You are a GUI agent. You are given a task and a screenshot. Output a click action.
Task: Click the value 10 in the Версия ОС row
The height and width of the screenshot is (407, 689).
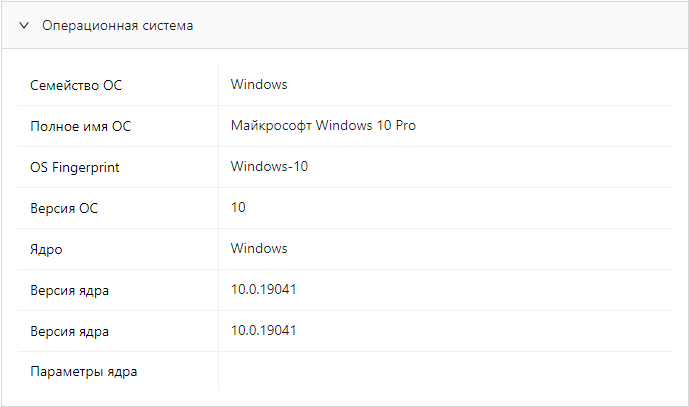[238, 208]
